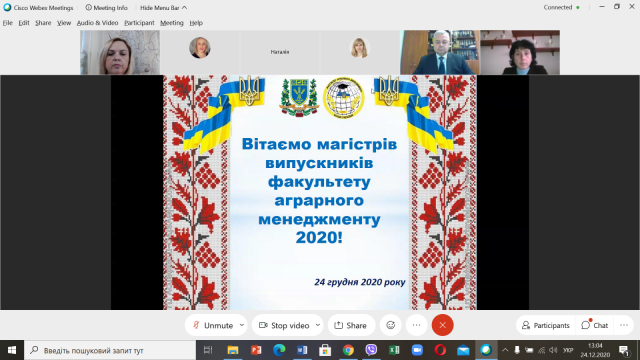Click the shared slide presentation area
This screenshot has width=640, height=360.
[320, 192]
